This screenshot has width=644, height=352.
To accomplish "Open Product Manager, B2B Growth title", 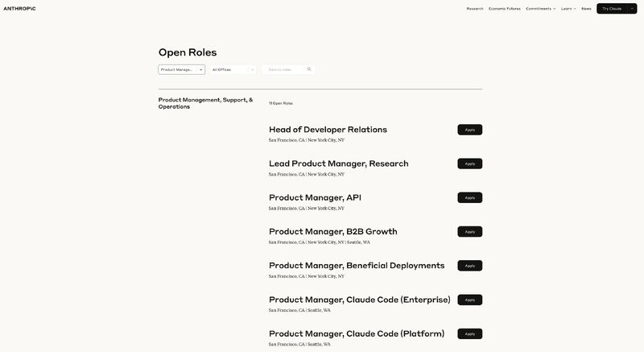I will pos(332,232).
